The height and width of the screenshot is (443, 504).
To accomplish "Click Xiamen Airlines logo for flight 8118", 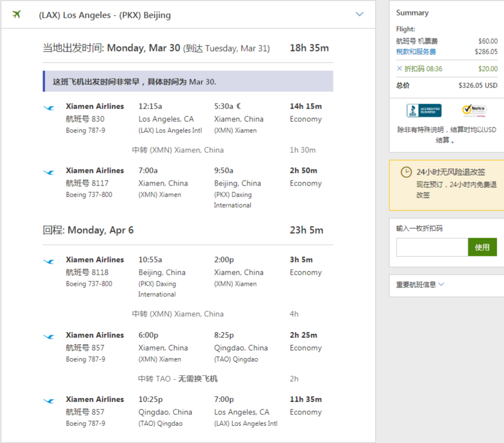I will tap(49, 261).
